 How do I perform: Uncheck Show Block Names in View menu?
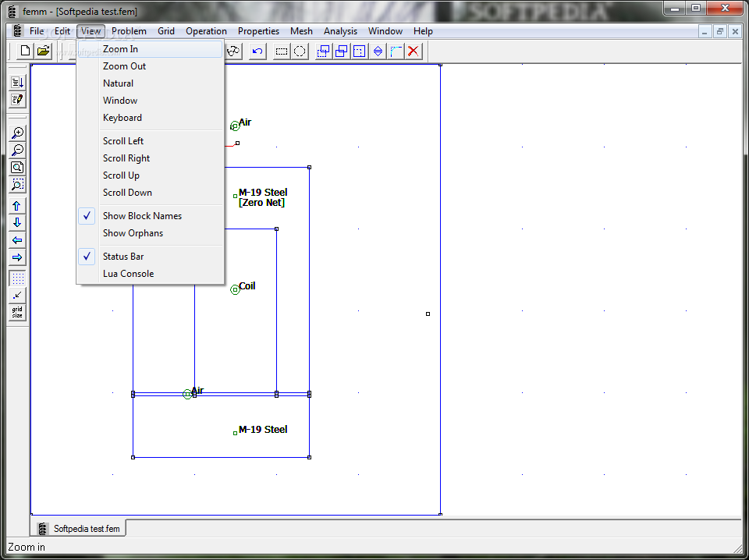tap(150, 216)
